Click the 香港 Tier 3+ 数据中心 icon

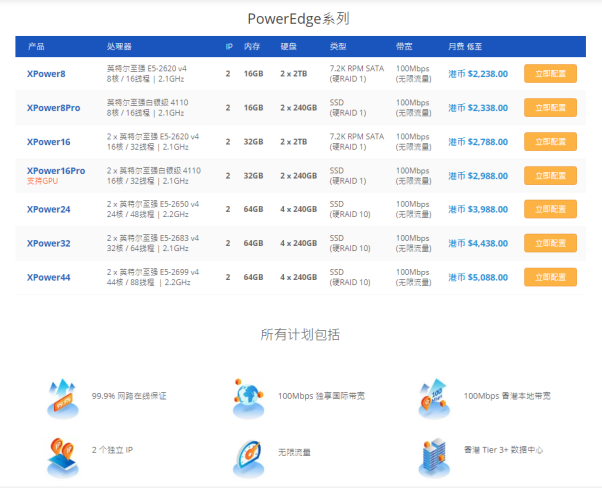coord(435,453)
